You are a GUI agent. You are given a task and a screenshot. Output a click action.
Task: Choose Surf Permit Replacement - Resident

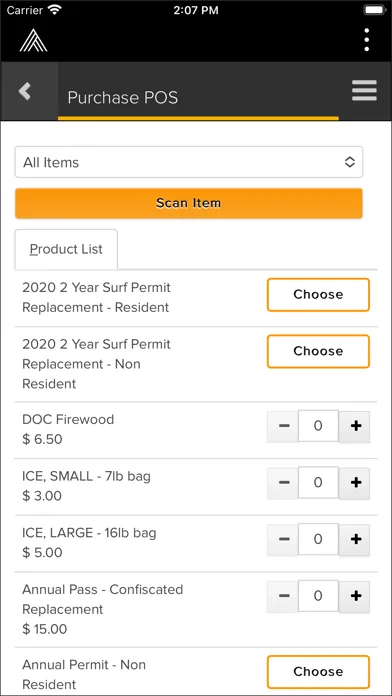click(318, 295)
